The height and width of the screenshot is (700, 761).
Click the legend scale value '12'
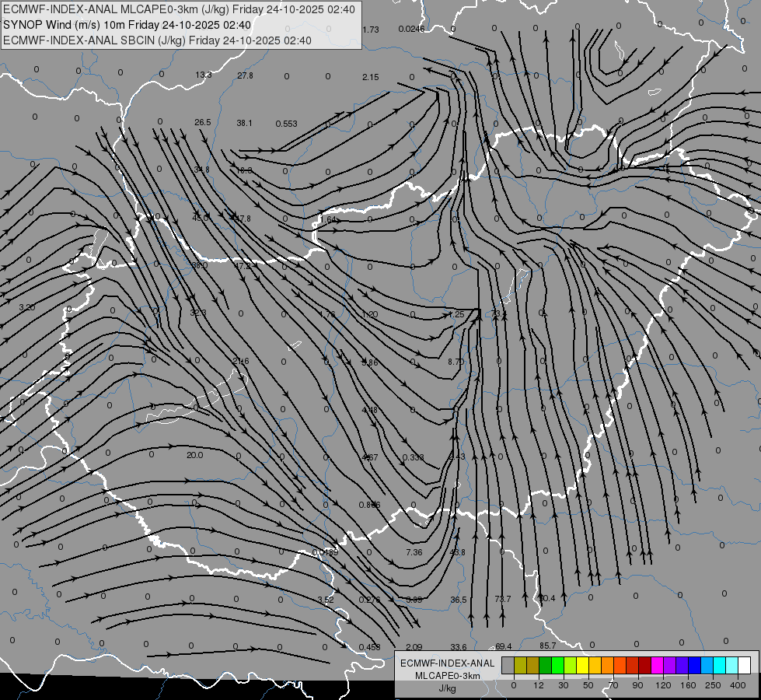(538, 685)
